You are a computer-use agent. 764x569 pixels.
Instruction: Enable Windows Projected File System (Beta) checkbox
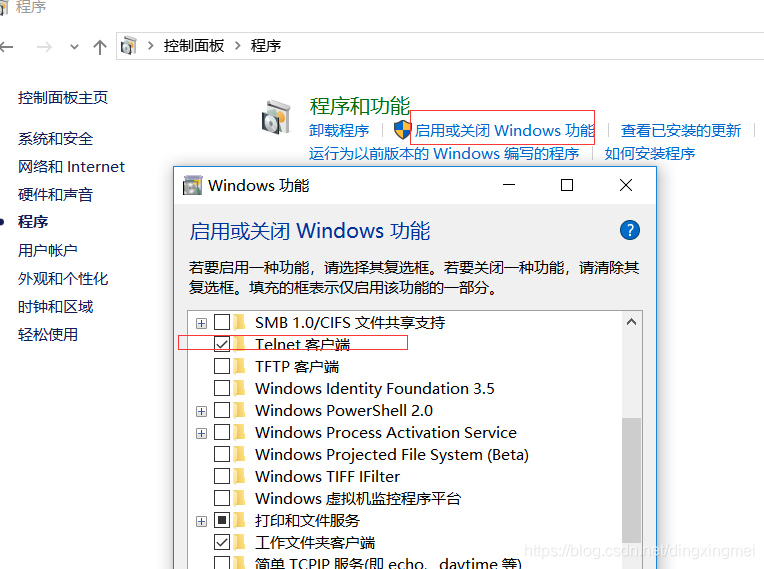coord(222,454)
